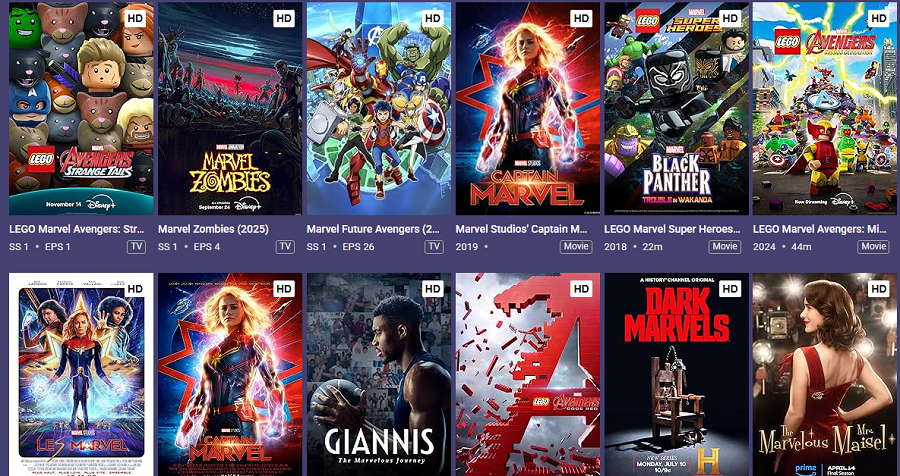Open the Captain Marvel poster beside the Giannis poster
Viewport: 900px width, 476px height.
[x=230, y=374]
